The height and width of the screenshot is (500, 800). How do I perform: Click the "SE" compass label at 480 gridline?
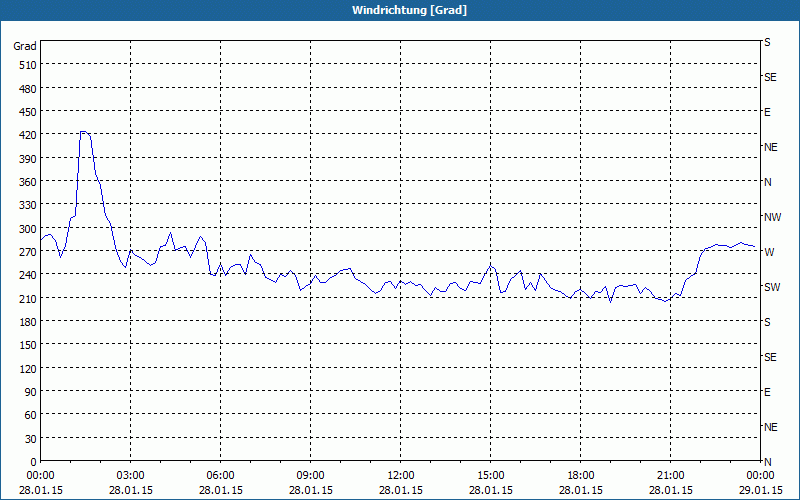(770, 77)
